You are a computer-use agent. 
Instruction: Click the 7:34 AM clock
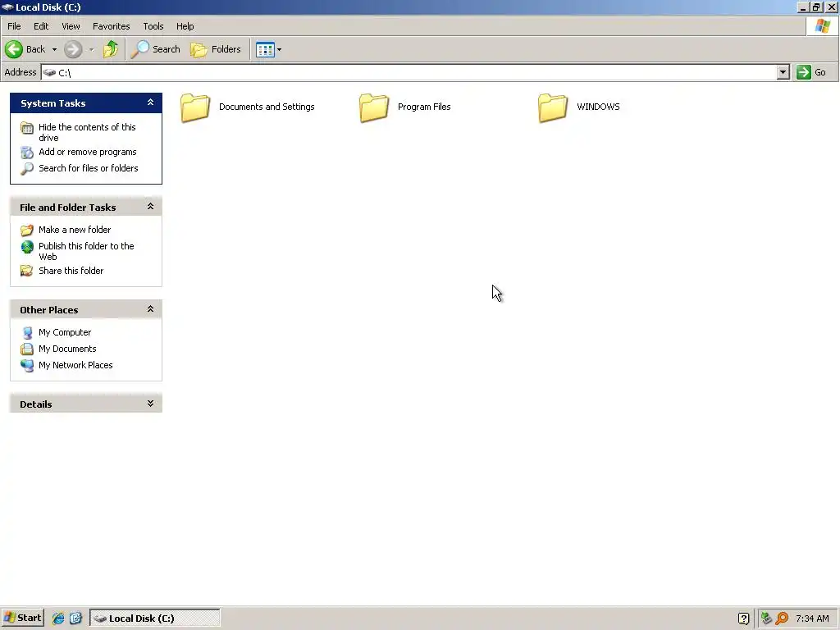(812, 619)
